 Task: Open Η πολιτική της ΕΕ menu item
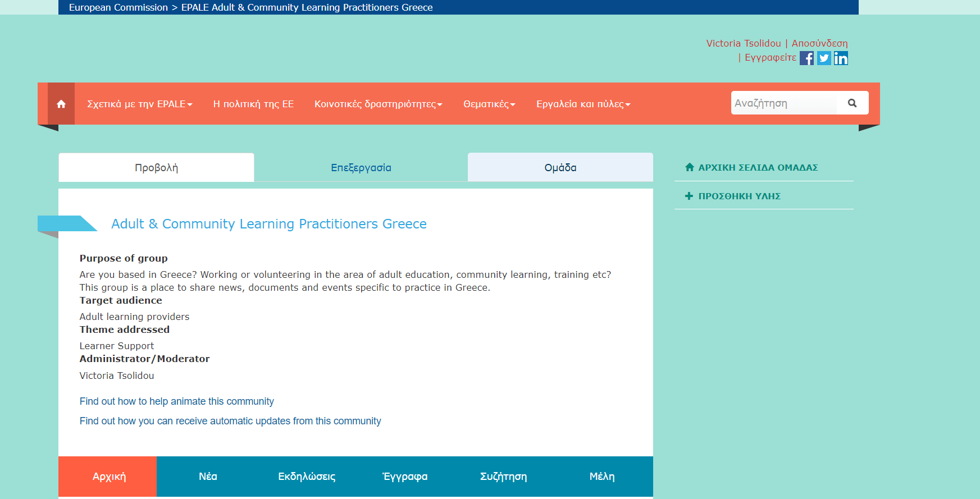(x=253, y=104)
